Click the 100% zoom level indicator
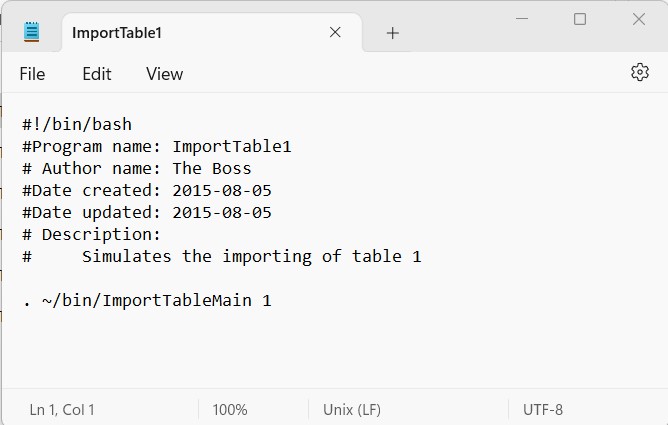Screen dimensions: 668x425 pos(230,410)
